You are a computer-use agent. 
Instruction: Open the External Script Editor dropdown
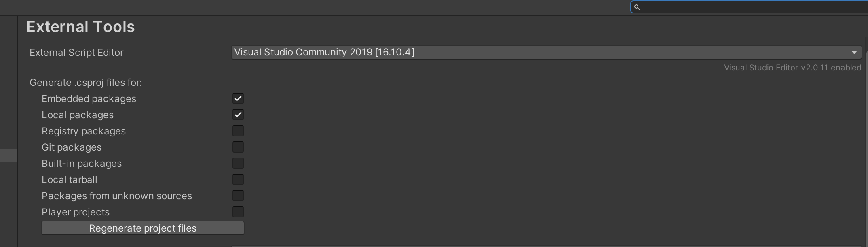[545, 52]
